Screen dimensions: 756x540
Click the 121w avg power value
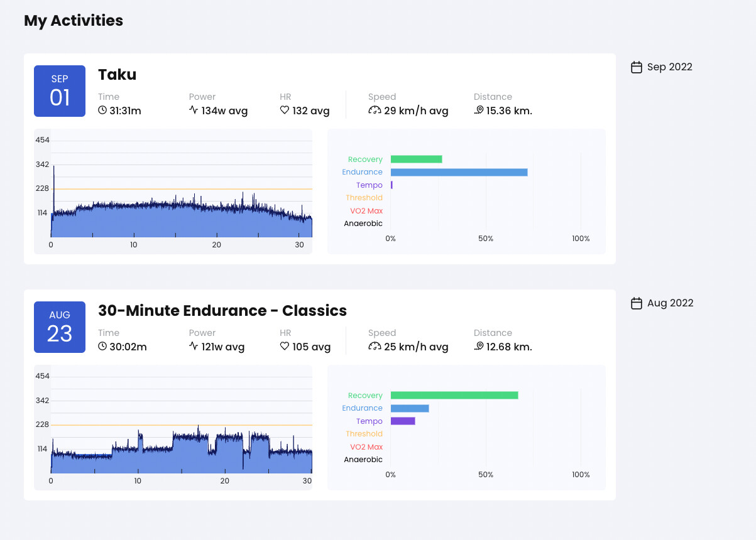pyautogui.click(x=223, y=347)
